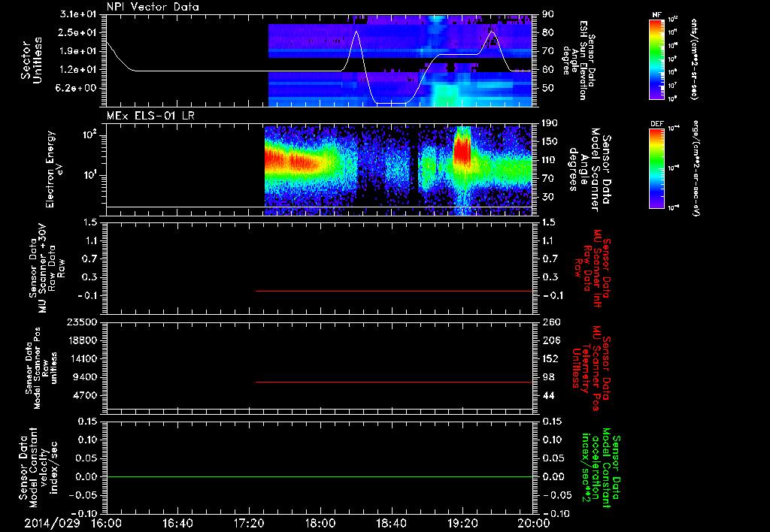Select the NF color bar legend
Screen dimensions: 770x532
[656, 59]
